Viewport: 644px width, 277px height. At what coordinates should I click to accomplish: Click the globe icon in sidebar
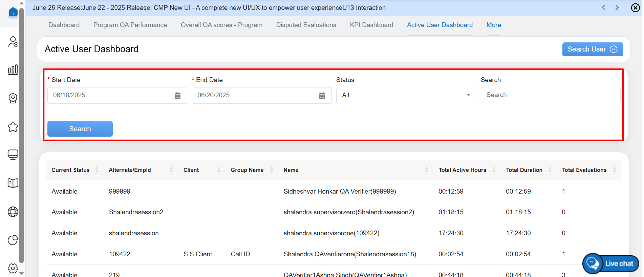click(x=13, y=212)
